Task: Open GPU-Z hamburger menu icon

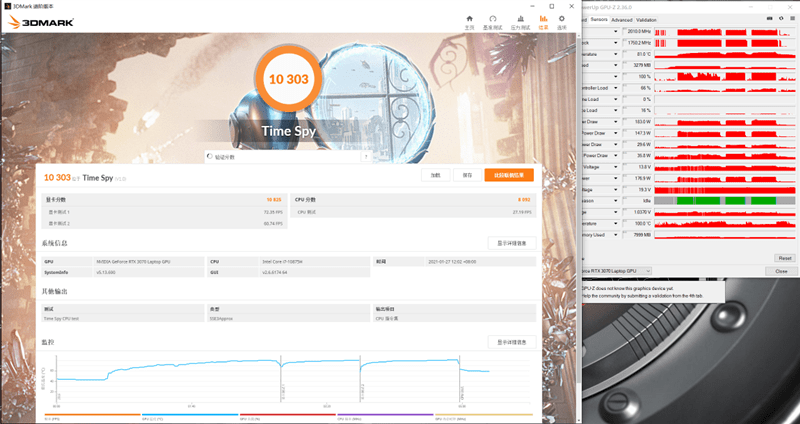Action: 792,19
